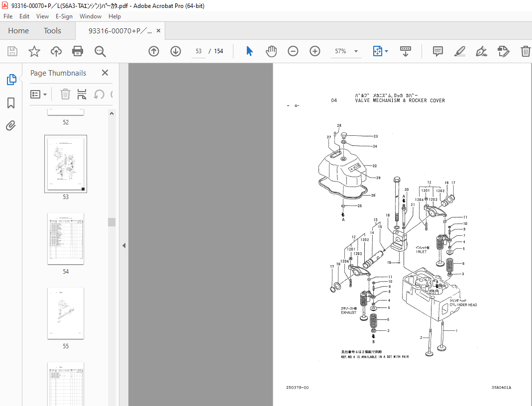This screenshot has width=532, height=406.
Task: Click the VALVE MECHANISM & ROCKER COVER title
Action: (x=400, y=101)
